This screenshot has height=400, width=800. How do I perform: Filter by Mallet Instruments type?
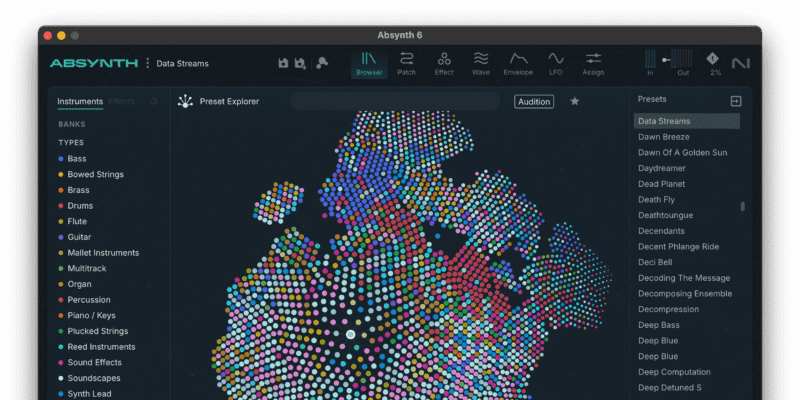coord(98,253)
